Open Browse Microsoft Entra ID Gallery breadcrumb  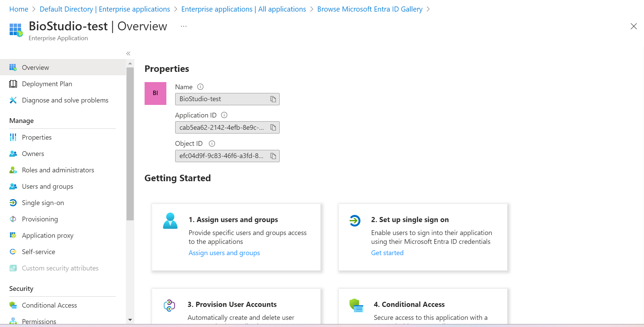coord(370,9)
